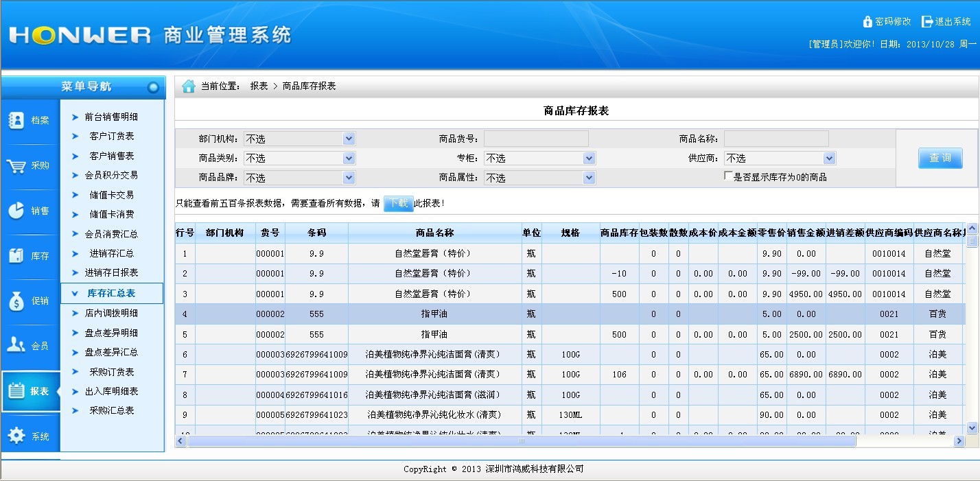Click the horizontal table scrollbar
Viewport: 980px width, 481px height.
pos(522,441)
